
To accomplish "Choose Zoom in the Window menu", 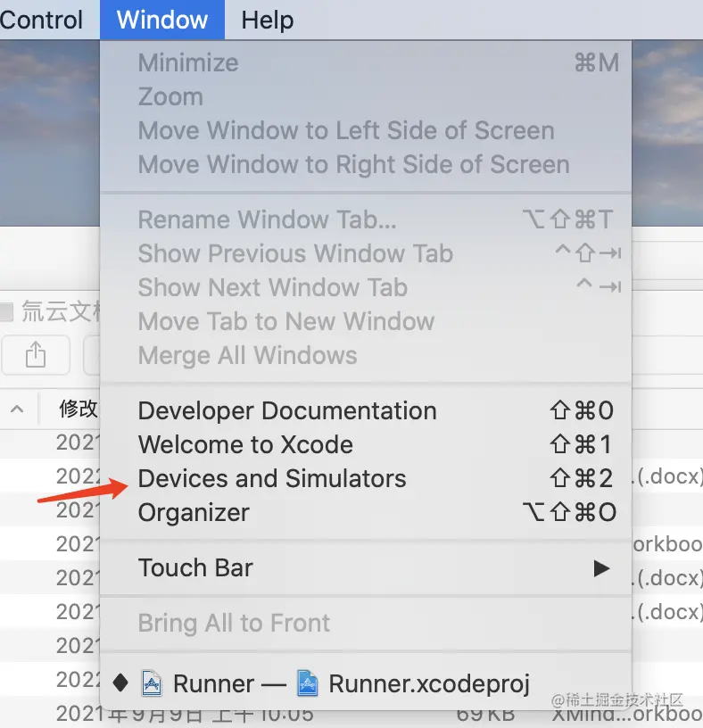I will coord(170,97).
